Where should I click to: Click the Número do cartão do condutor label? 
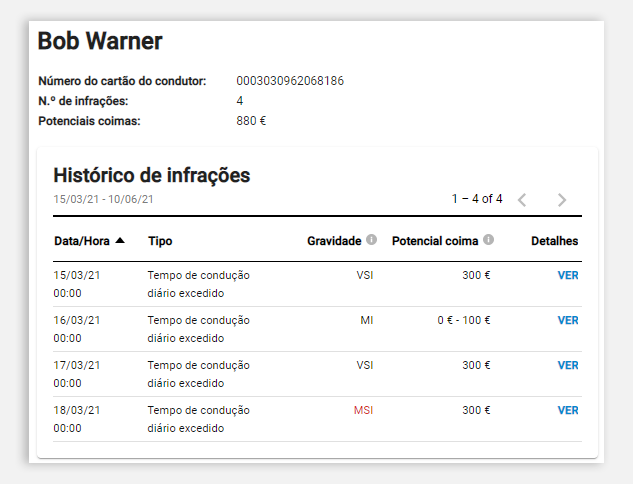[122, 81]
